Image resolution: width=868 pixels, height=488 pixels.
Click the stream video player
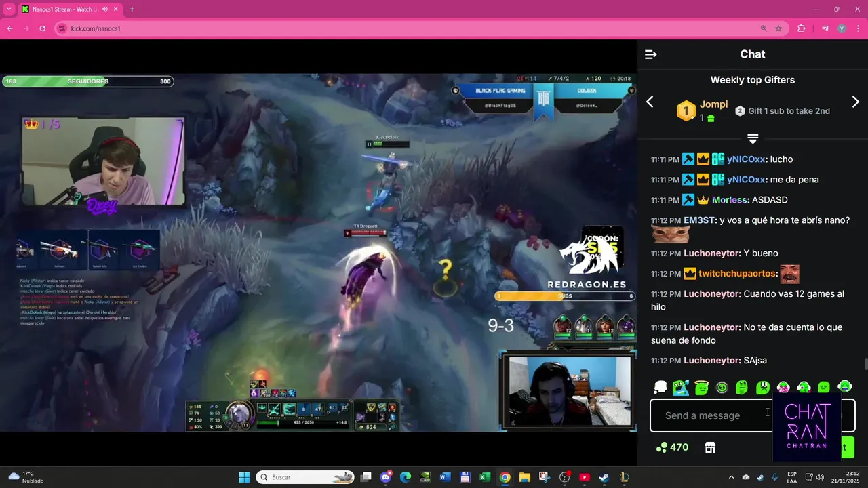(319, 252)
